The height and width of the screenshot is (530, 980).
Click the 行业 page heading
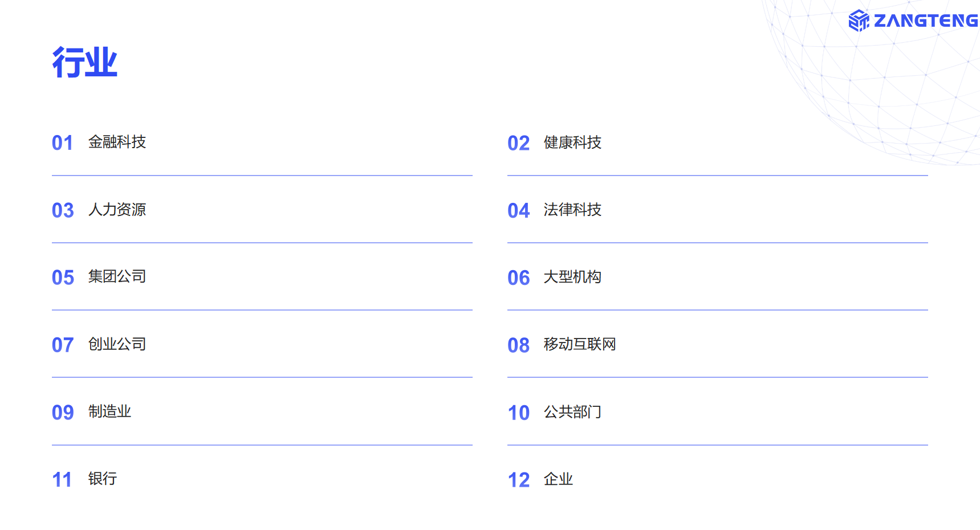coord(84,62)
